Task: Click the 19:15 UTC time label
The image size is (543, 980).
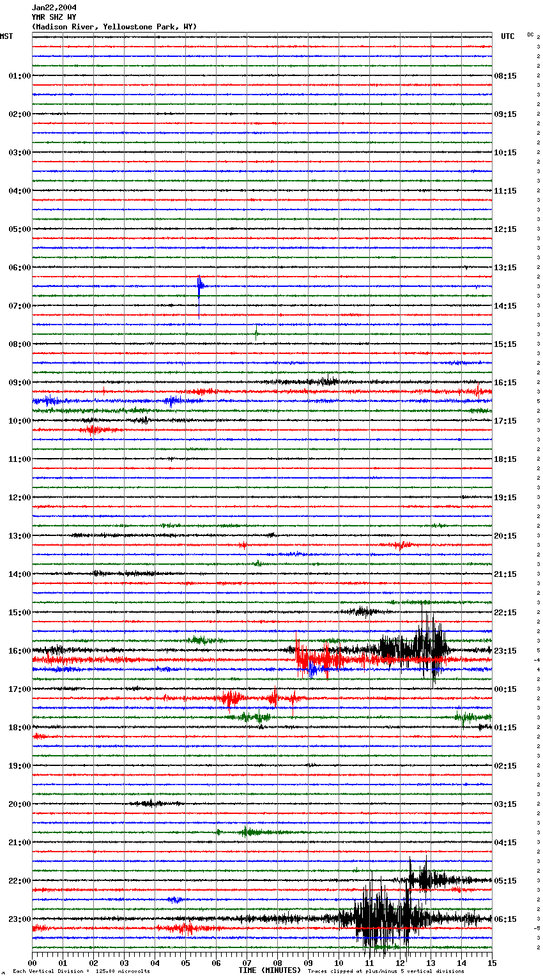Action: point(505,498)
